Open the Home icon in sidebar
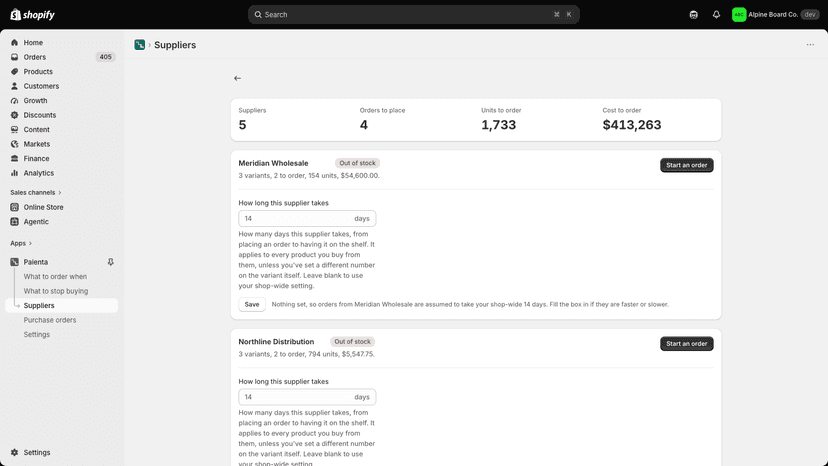The width and height of the screenshot is (828, 466). click(x=14, y=42)
